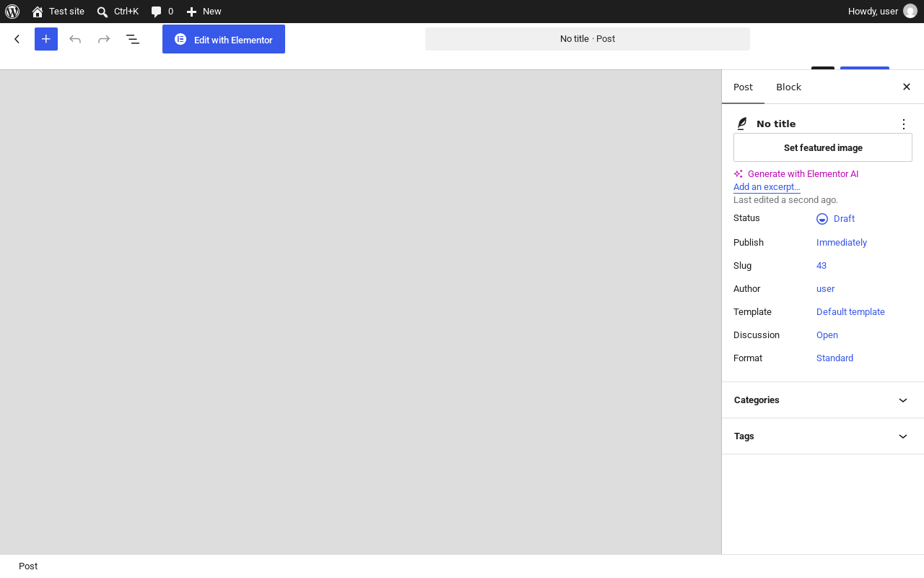
Task: Open the Default template selector
Action: (x=850, y=312)
